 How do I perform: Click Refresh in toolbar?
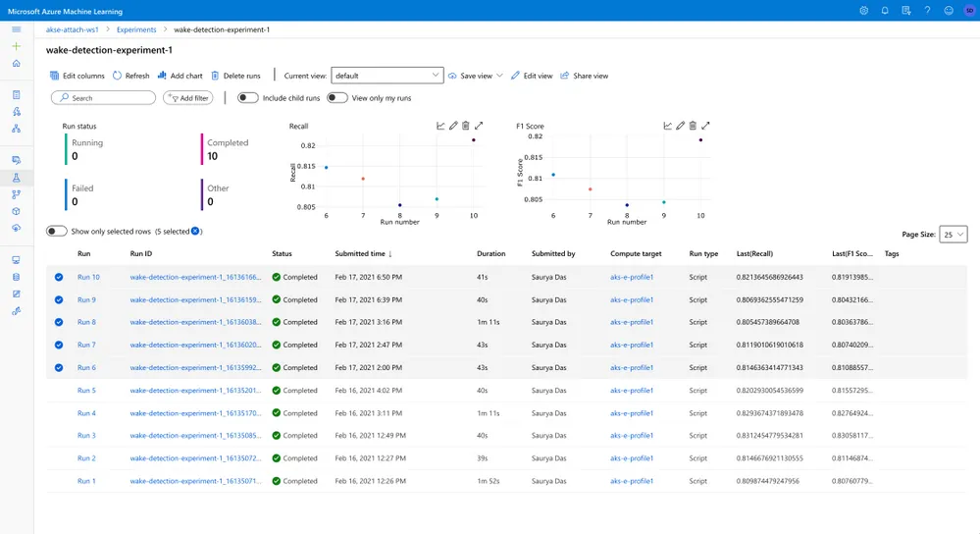(x=131, y=76)
